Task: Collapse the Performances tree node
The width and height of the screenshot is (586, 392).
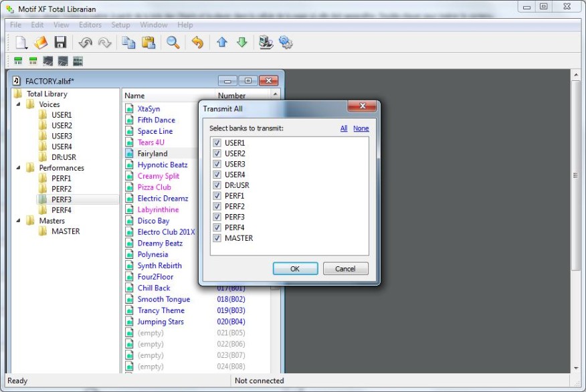Action: coord(18,168)
